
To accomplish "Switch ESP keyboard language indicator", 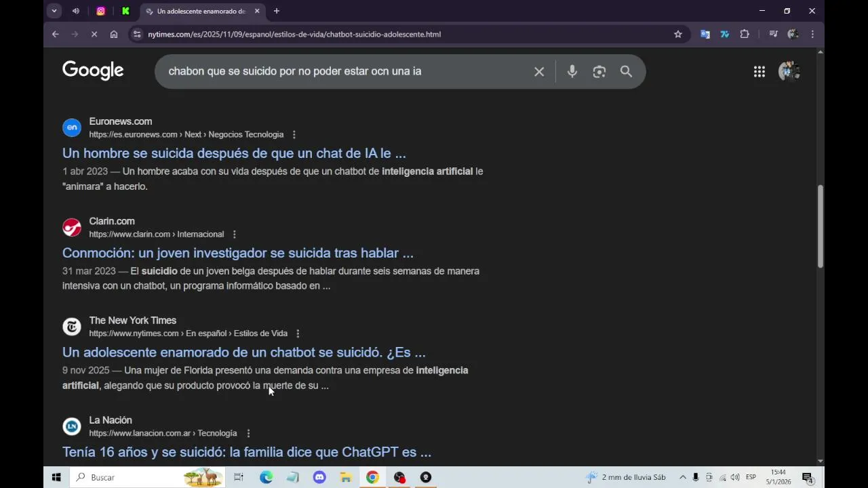I will coord(751,477).
